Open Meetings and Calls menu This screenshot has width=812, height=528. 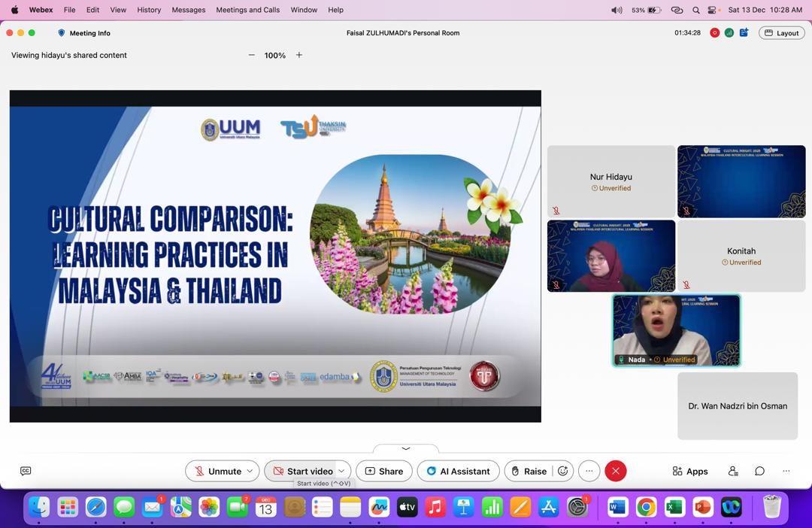[247, 10]
